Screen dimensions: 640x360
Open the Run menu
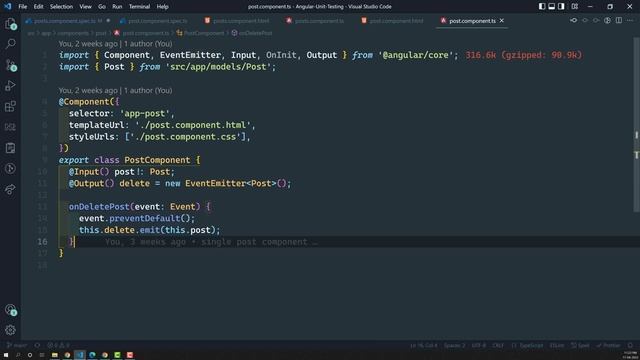click(x=117, y=7)
